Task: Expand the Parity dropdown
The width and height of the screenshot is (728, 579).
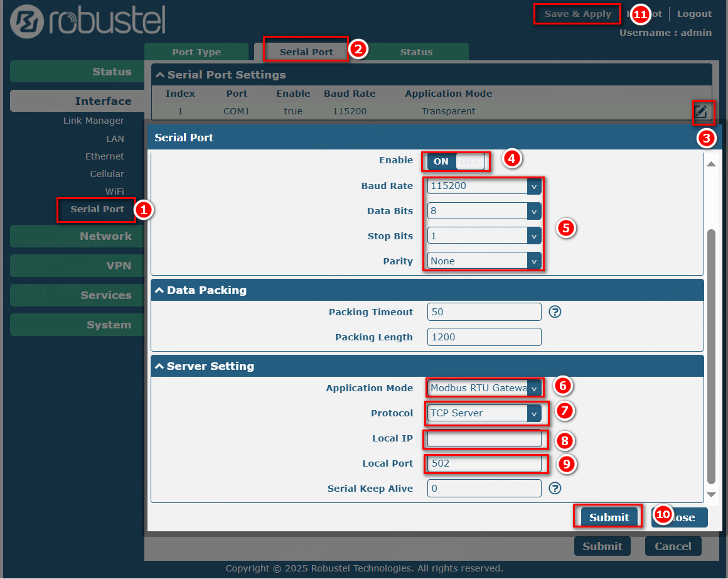Action: (x=483, y=261)
